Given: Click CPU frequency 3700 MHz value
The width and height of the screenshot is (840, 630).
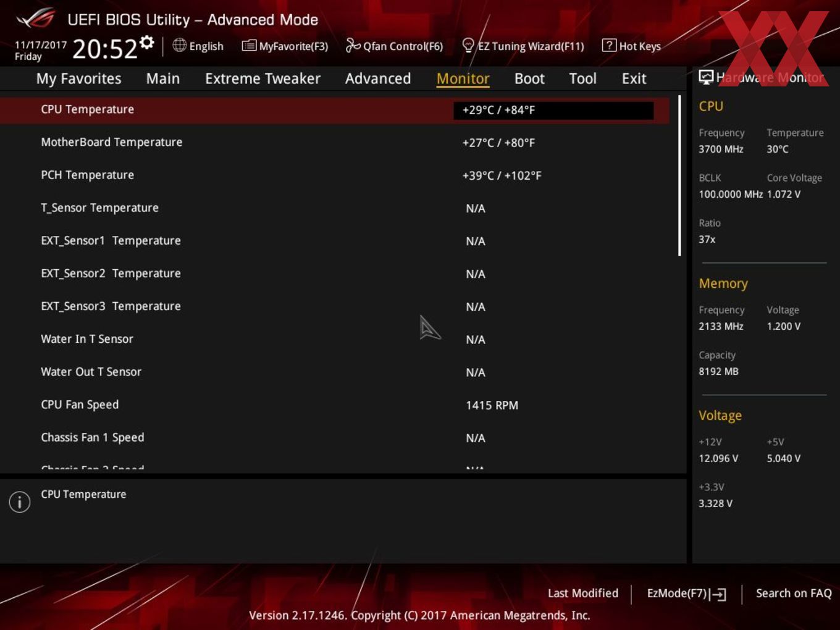Looking at the screenshot, I should 721,149.
